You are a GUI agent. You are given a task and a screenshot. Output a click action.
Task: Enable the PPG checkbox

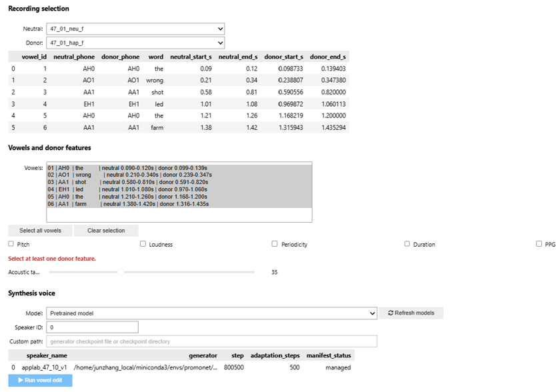(x=539, y=244)
